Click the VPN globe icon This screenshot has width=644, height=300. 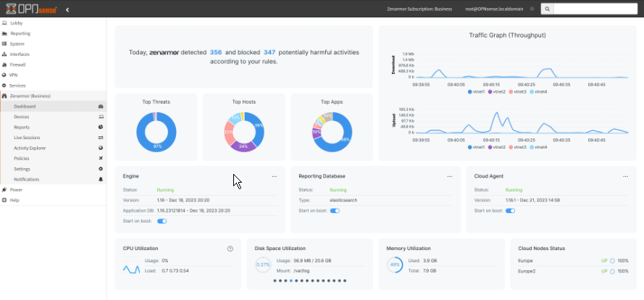point(4,75)
